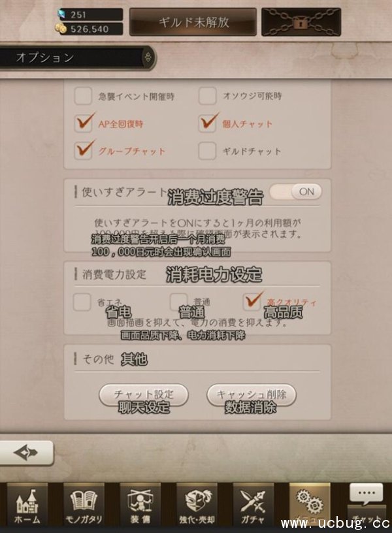This screenshot has width=392, height=533.
Task: Open the 装備 puppet icon
Action: [140, 505]
